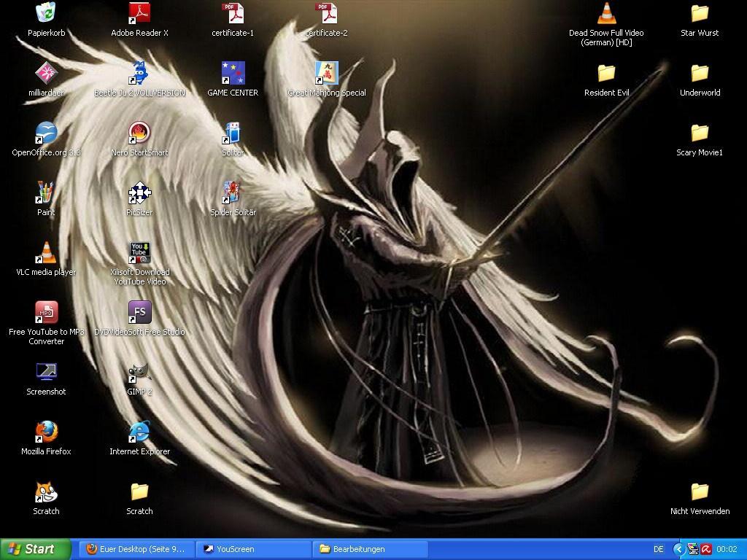Viewport: 747px width, 560px height.
Task: Start Nero StartSmart
Action: point(139,133)
